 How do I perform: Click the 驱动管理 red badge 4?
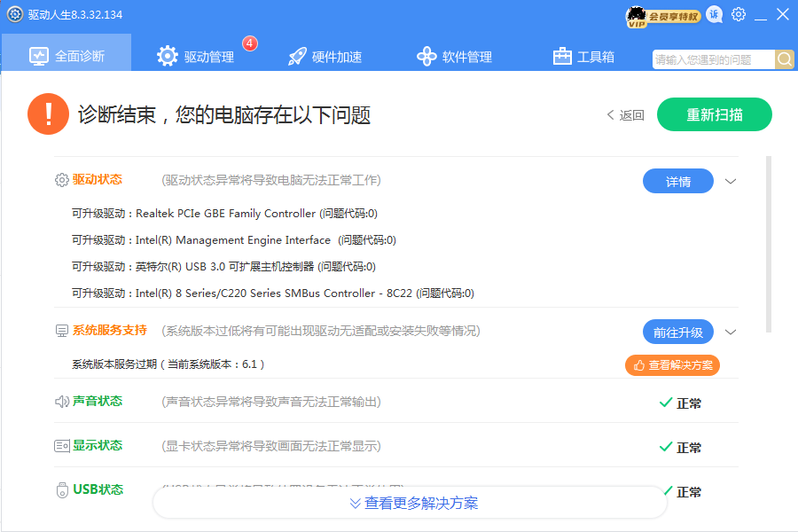tap(250, 43)
